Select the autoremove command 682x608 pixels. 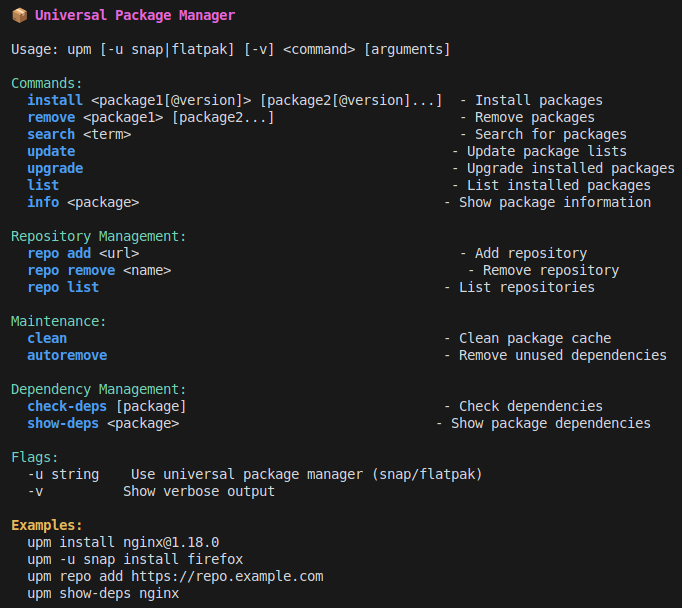click(67, 355)
